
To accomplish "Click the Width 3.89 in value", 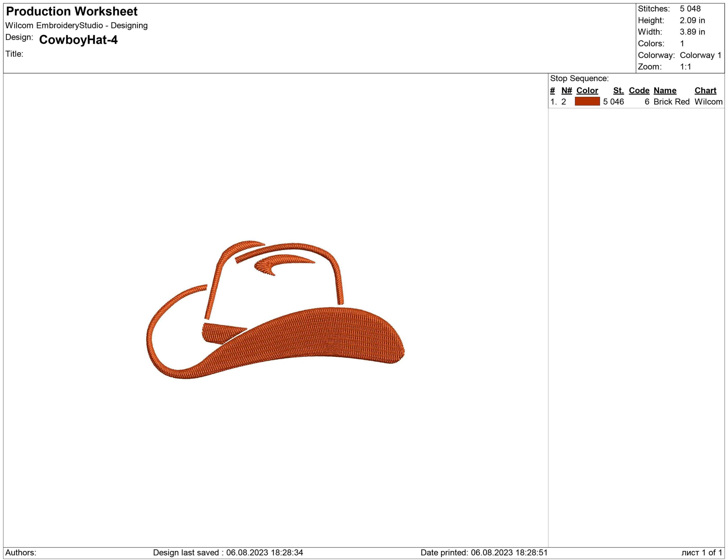I will (x=692, y=32).
